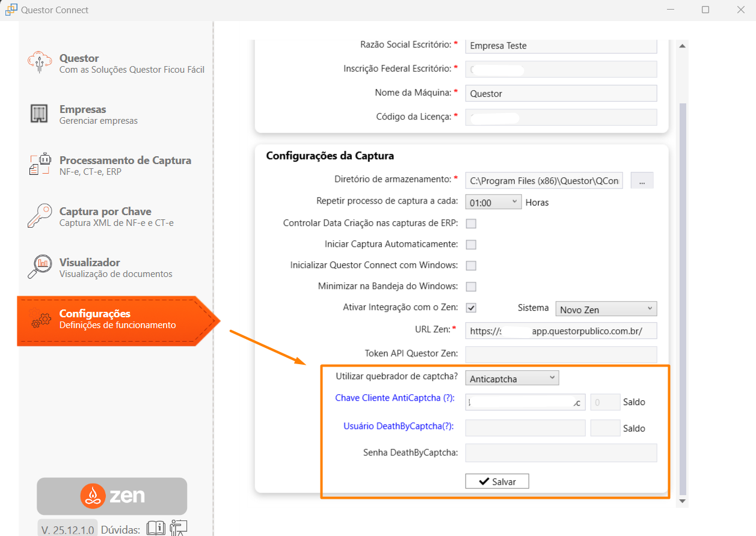Click the Salvar button
Image resolution: width=756 pixels, height=536 pixels.
(497, 481)
